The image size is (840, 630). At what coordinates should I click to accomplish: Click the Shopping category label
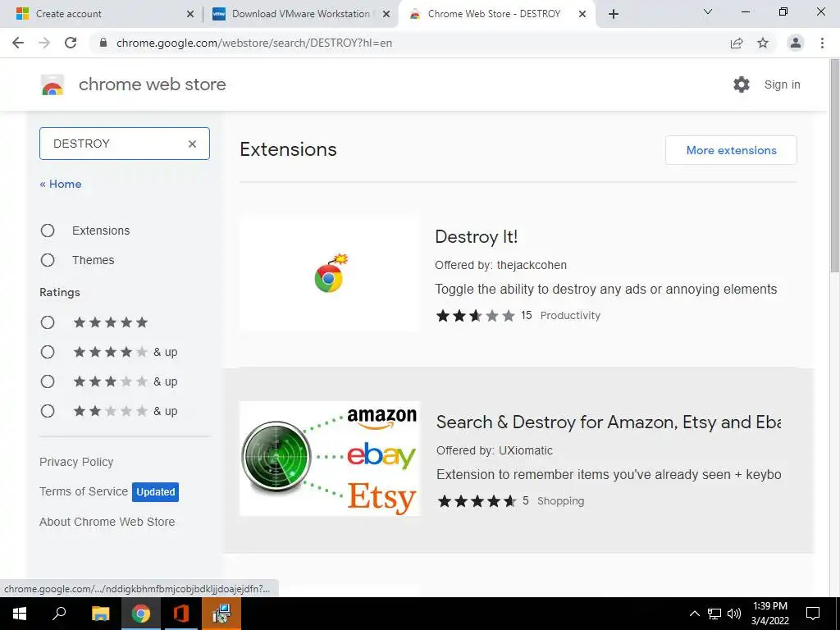coord(560,501)
